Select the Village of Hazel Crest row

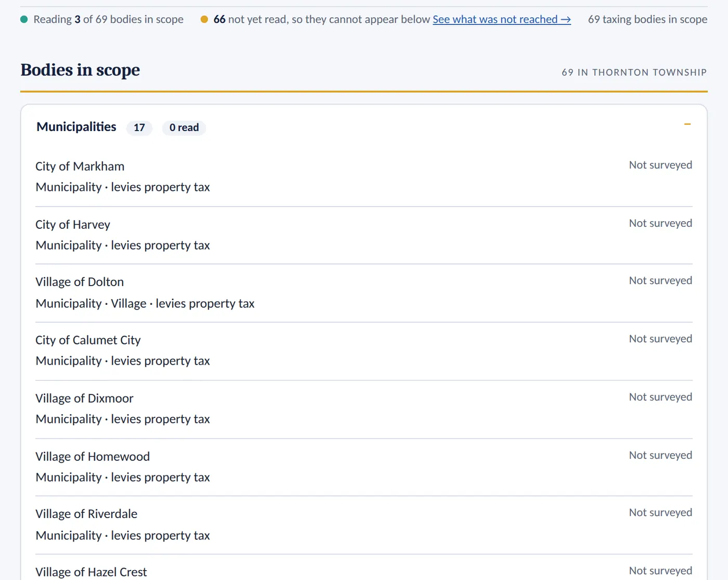pos(364,568)
